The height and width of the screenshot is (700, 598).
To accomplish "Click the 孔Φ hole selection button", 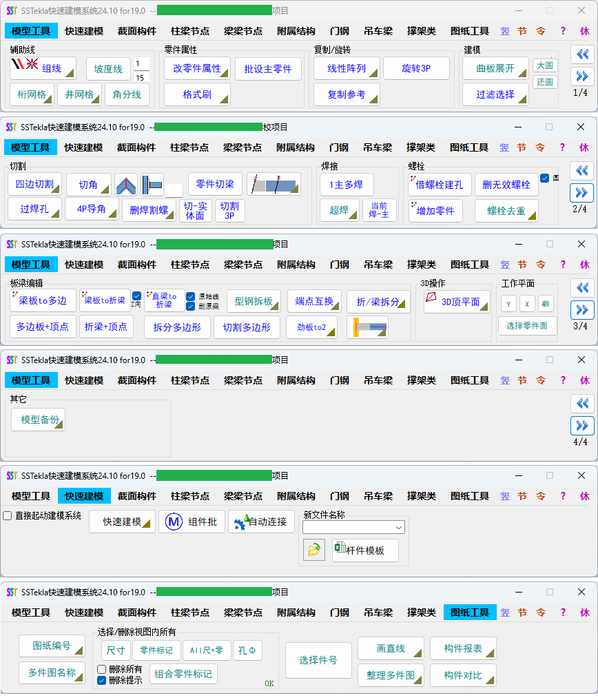I will 247,650.
